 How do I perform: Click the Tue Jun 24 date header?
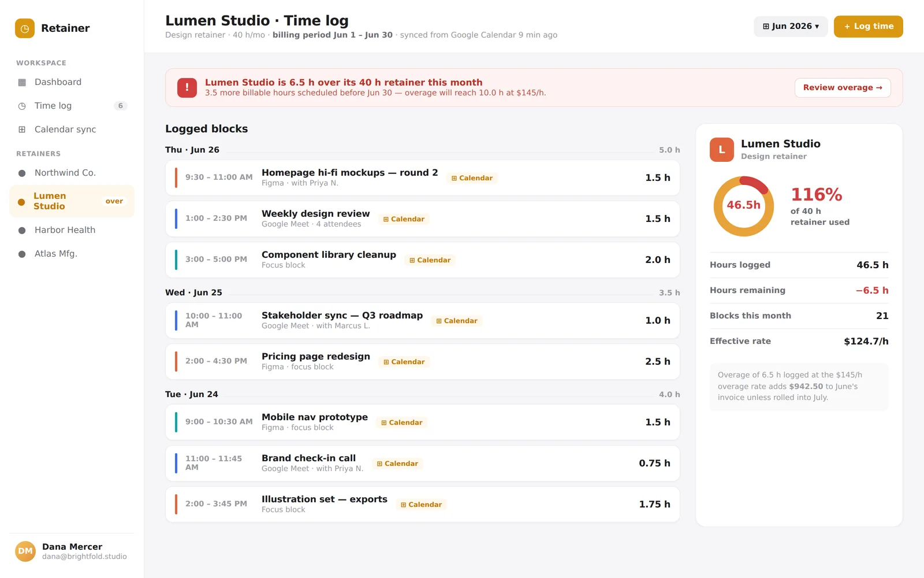coord(192,394)
